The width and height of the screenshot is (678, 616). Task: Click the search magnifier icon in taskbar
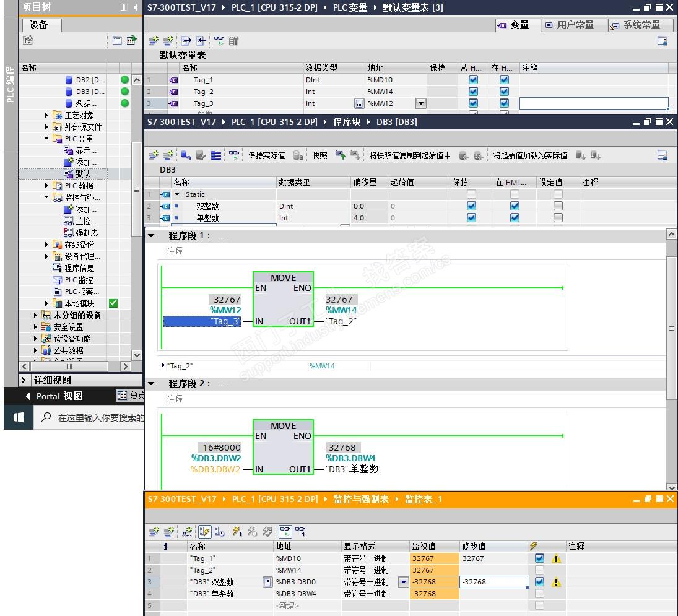point(46,417)
